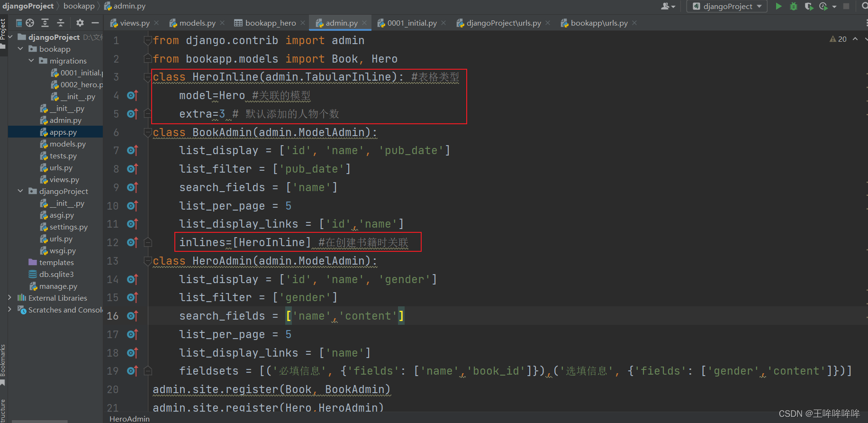Viewport: 868px width, 423px height.
Task: Close the bookapp\urls.py tab
Action: point(634,23)
